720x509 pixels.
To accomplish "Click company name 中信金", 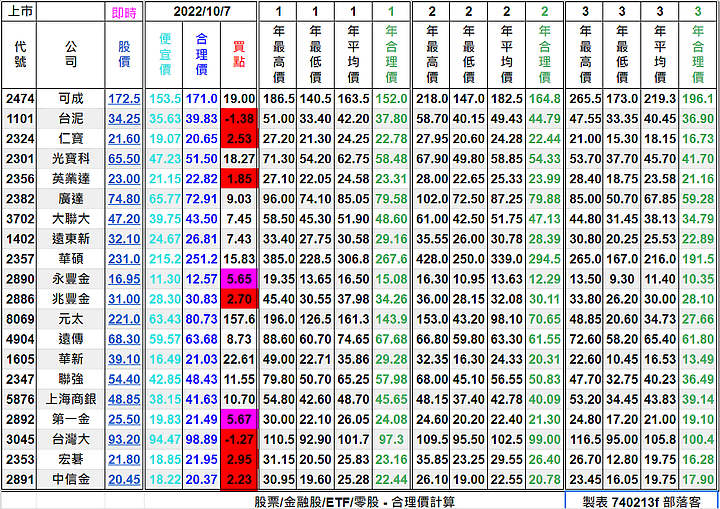I will [x=71, y=480].
